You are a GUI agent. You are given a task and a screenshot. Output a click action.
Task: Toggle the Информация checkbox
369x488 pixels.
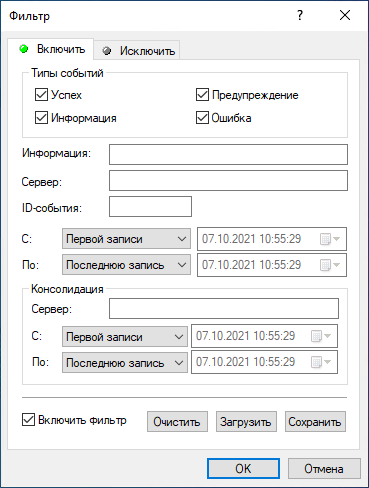[41, 118]
